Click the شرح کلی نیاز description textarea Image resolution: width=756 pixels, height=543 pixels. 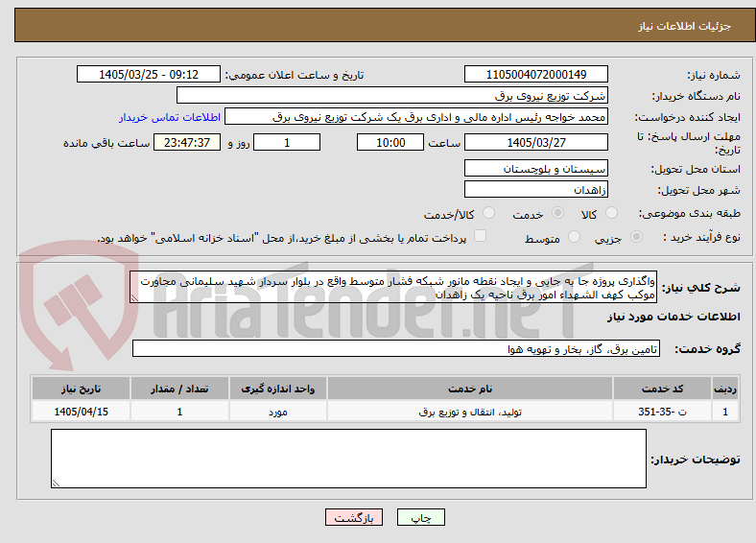[393, 288]
